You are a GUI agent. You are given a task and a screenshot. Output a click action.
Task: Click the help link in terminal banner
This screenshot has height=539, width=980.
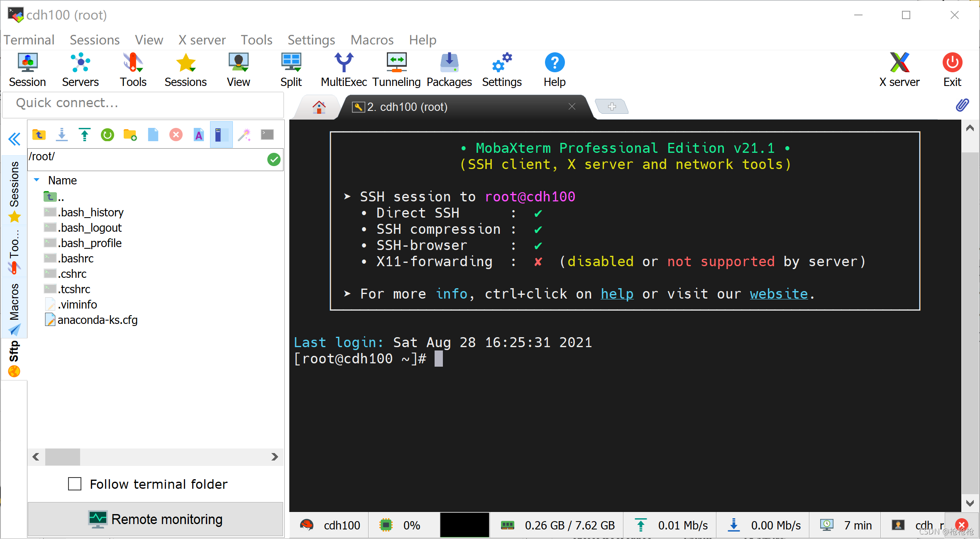pos(617,294)
